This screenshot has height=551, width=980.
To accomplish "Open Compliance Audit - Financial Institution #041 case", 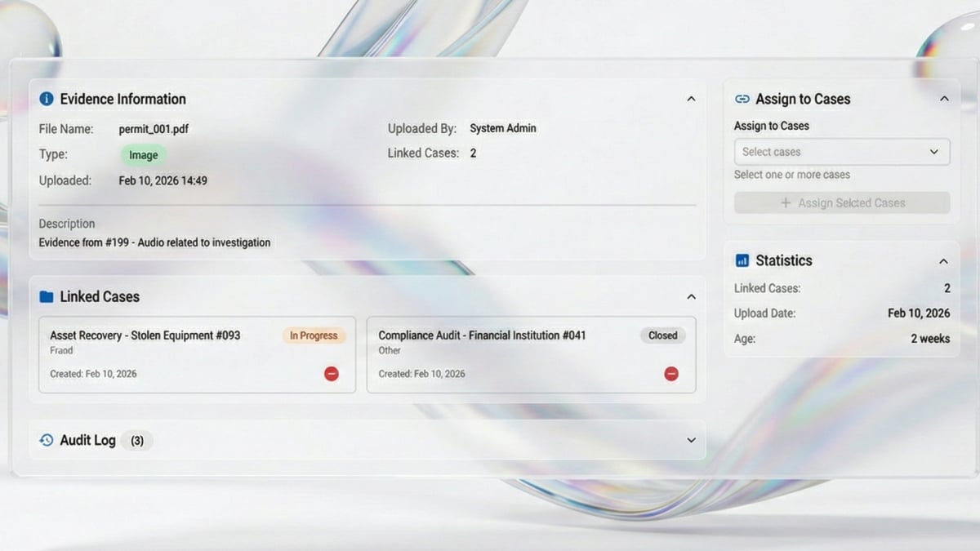I will (482, 335).
